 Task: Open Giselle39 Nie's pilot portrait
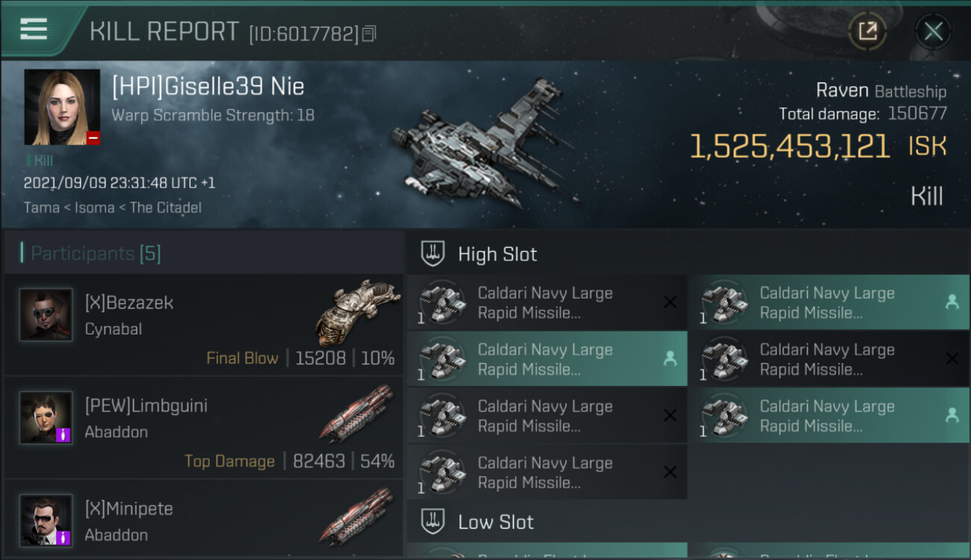(x=62, y=107)
